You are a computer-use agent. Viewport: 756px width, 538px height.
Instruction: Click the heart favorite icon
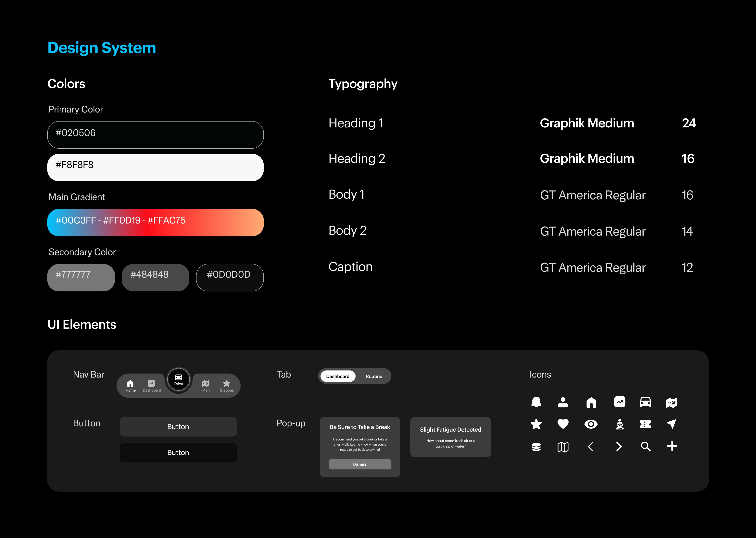(x=563, y=424)
